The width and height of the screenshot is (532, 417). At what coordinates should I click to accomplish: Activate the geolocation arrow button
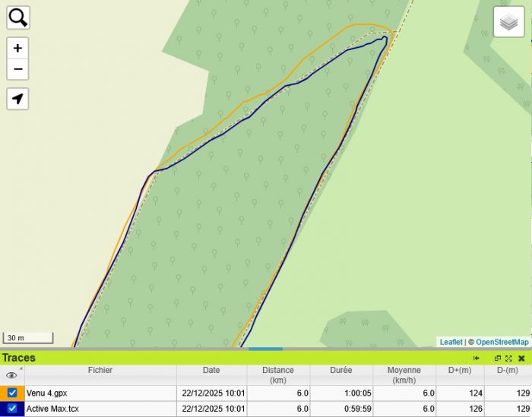tap(18, 99)
